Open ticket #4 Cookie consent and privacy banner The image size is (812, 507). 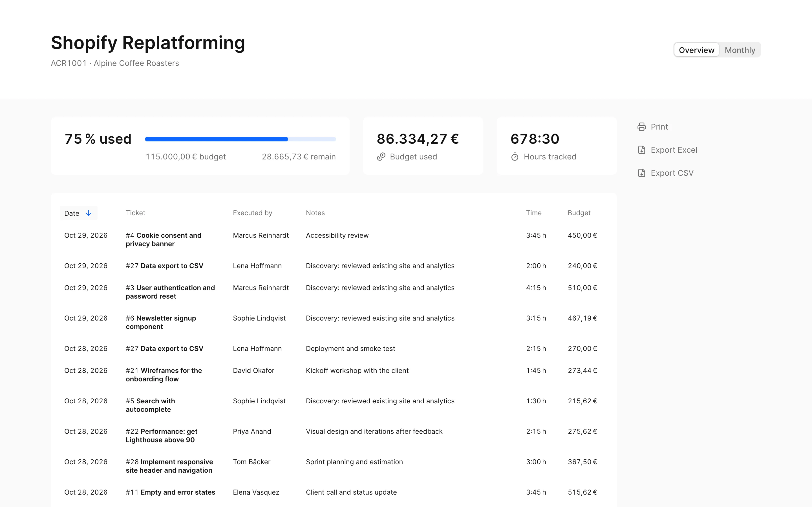(164, 240)
